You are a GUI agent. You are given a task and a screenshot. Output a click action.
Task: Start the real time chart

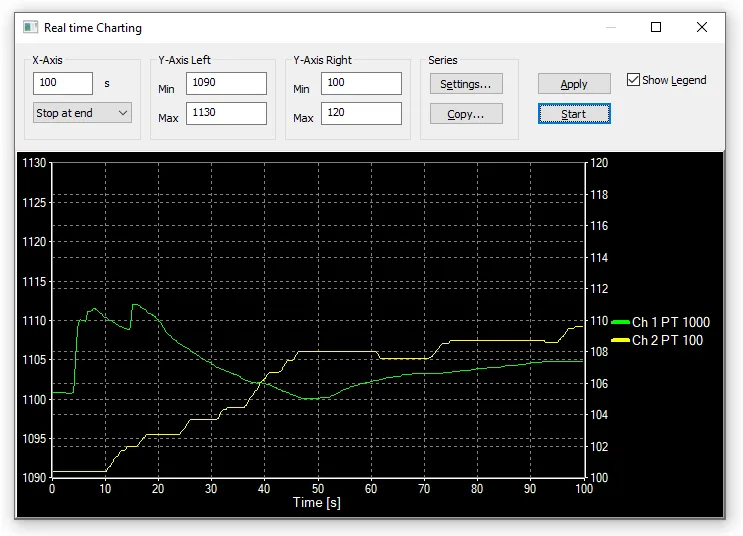[574, 114]
